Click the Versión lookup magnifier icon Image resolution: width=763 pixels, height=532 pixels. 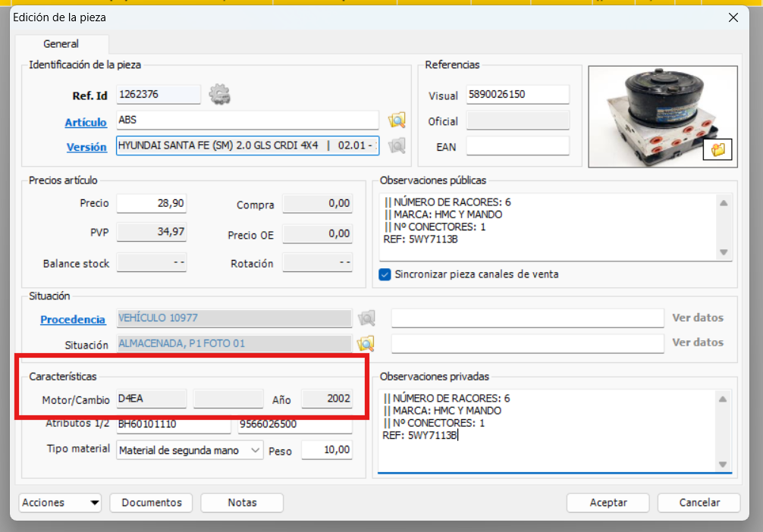pos(396,146)
